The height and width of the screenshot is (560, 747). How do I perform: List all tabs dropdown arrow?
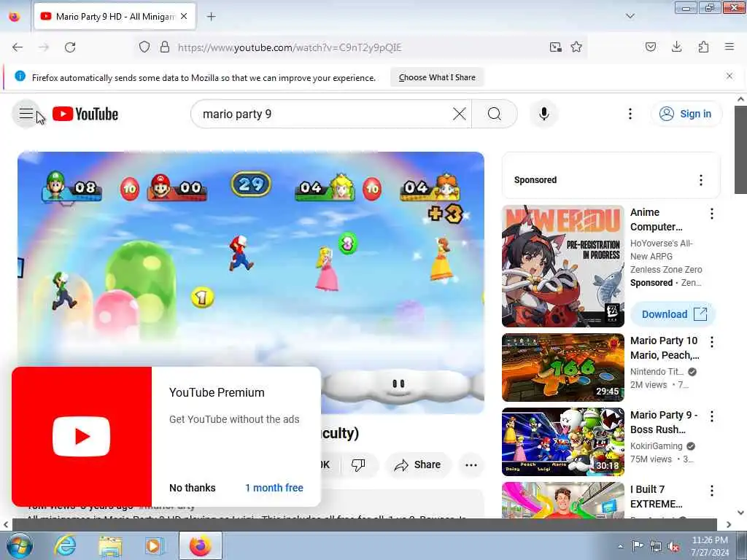click(630, 16)
